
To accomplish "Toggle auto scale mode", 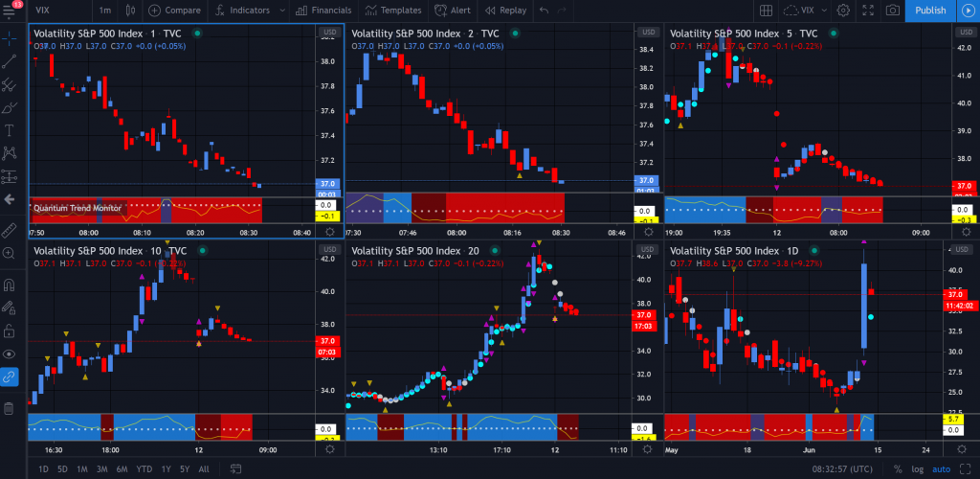I will [942, 469].
